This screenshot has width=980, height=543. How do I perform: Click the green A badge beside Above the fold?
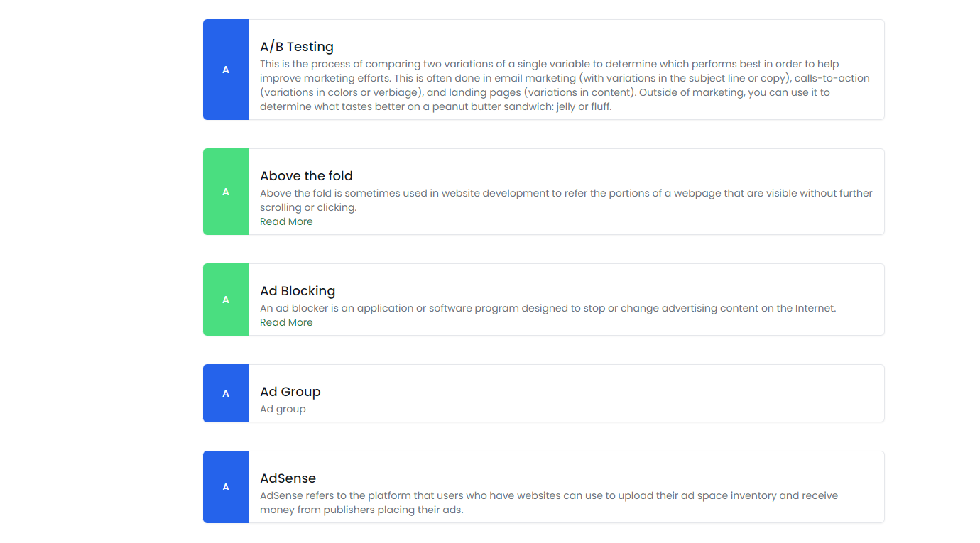(226, 192)
